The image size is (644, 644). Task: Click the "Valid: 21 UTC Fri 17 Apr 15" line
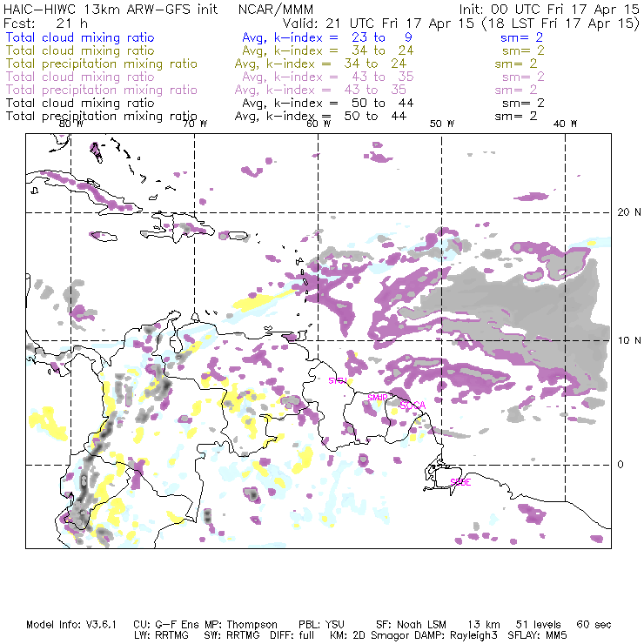379,23
